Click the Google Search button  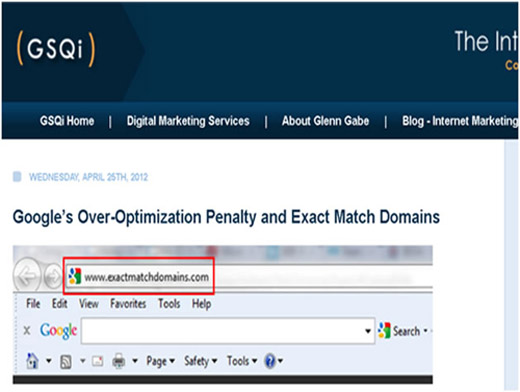click(399, 331)
